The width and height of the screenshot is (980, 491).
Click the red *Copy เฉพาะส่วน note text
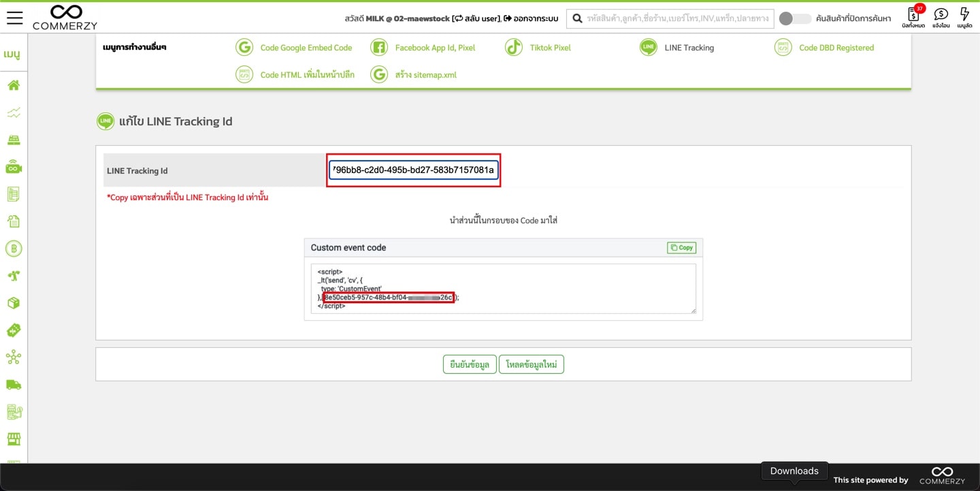point(187,197)
